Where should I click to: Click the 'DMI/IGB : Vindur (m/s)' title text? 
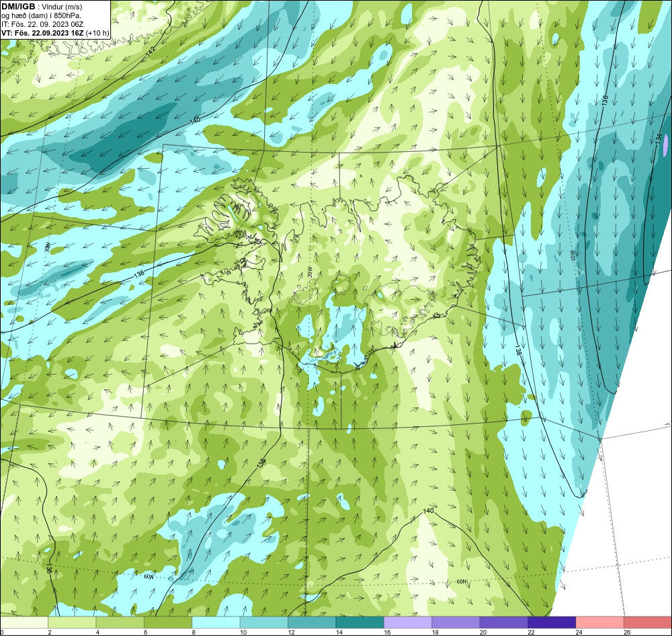coord(42,7)
